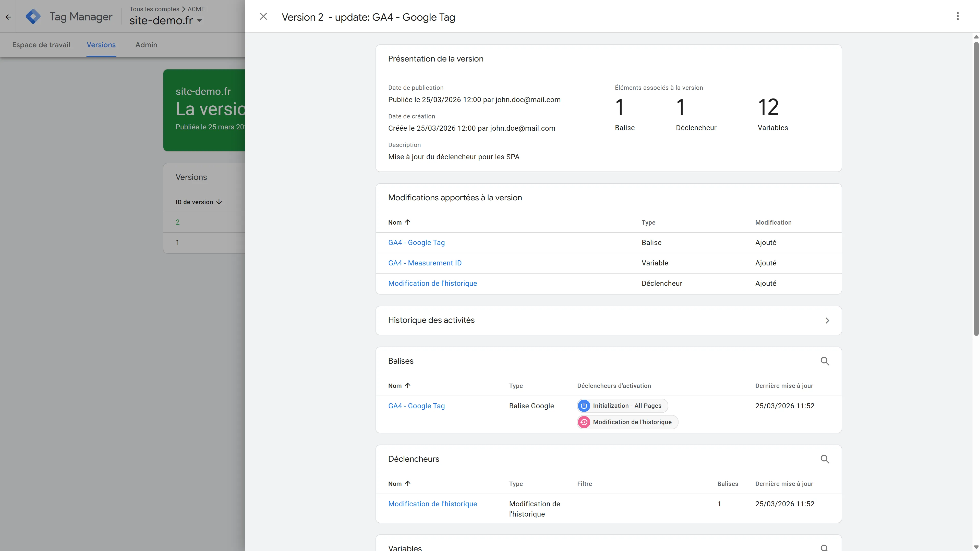Close the Version 2 detail panel
Screen dimensions: 980x551
coord(263,16)
